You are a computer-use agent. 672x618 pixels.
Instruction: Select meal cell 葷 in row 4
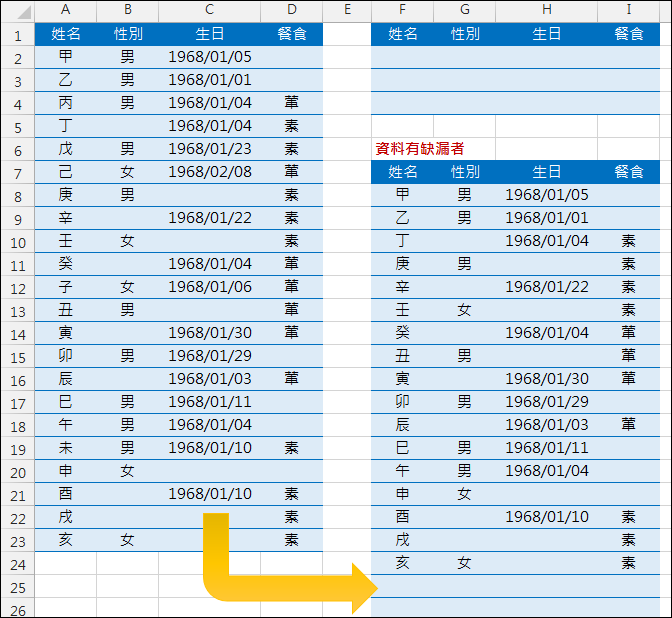tap(291, 103)
